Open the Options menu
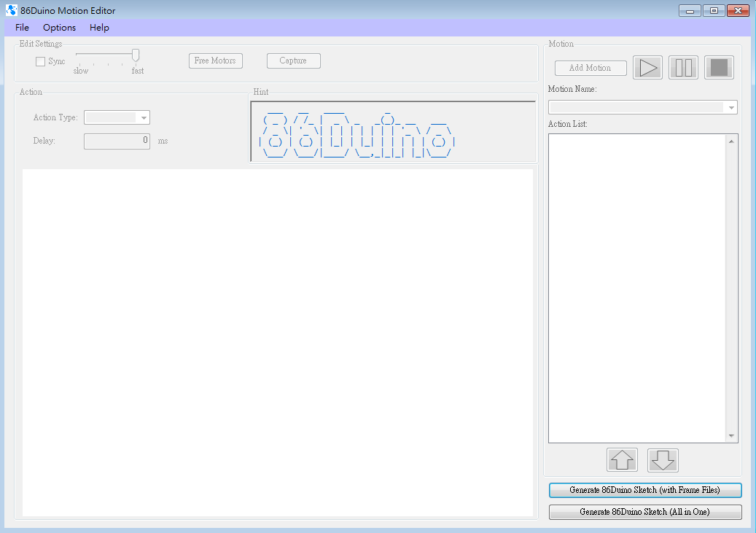This screenshot has height=533, width=756. coord(59,28)
